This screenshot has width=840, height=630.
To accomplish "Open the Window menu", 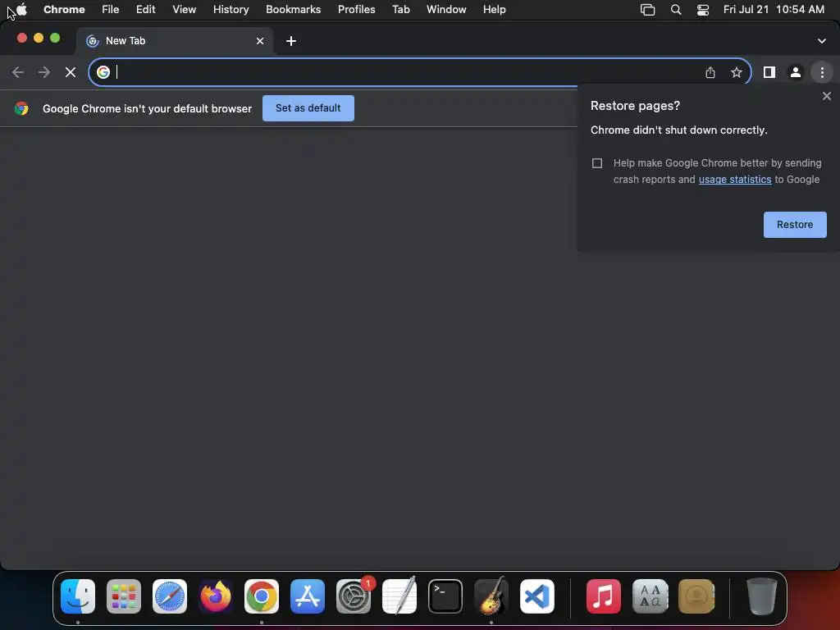I will [x=446, y=10].
